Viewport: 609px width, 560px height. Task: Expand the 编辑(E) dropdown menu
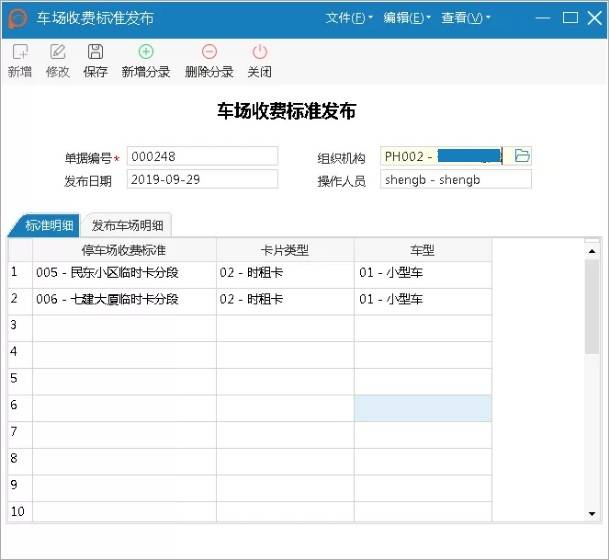point(408,18)
